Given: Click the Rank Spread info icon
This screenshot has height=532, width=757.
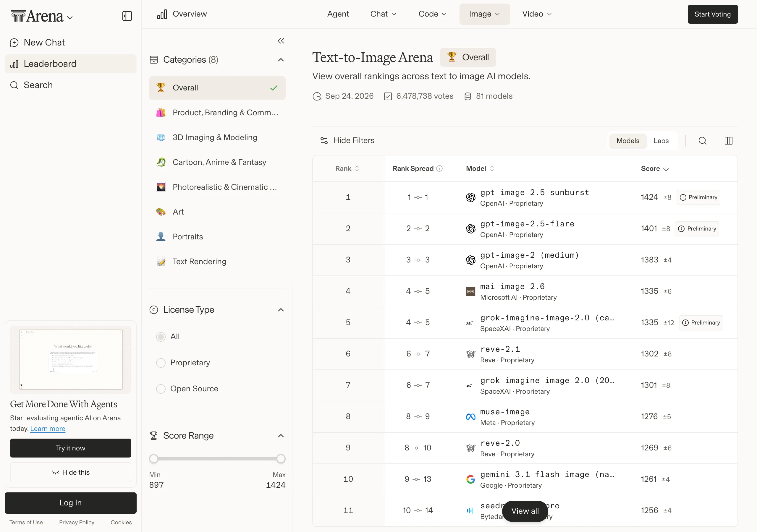Looking at the screenshot, I should click(x=439, y=168).
